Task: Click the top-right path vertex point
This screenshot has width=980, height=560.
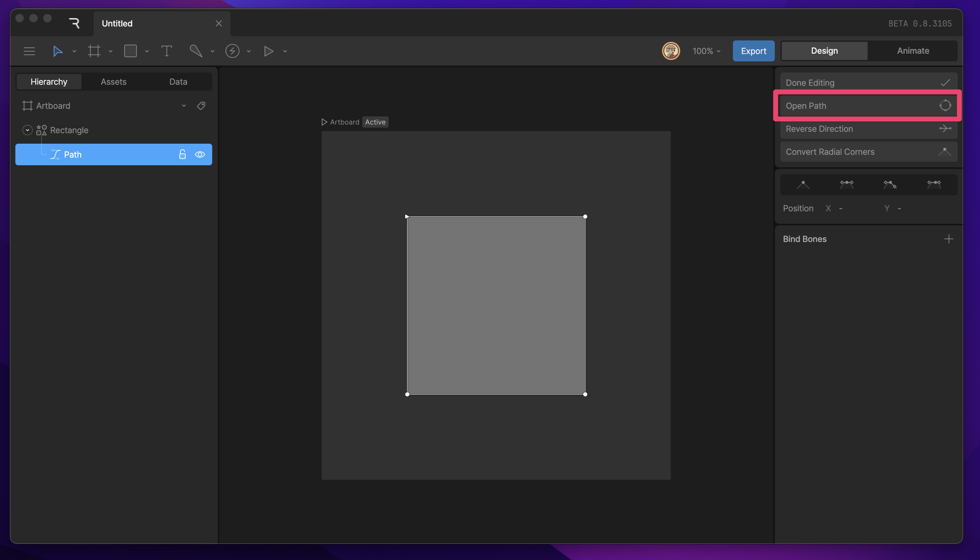Action: coord(585,217)
